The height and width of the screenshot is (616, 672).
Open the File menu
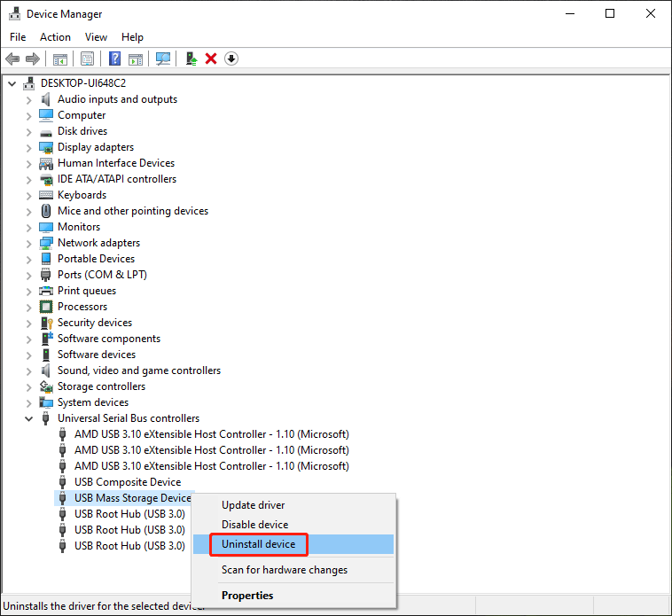click(x=18, y=37)
